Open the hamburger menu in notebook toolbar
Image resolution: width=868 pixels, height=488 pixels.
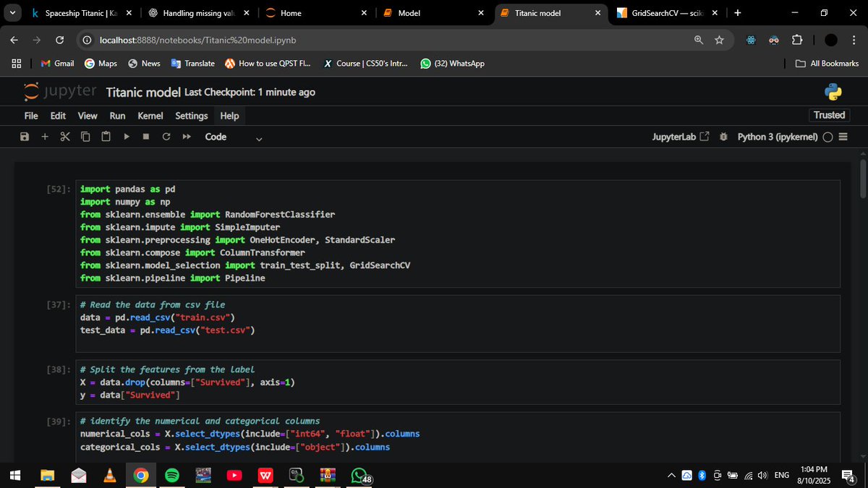point(843,137)
